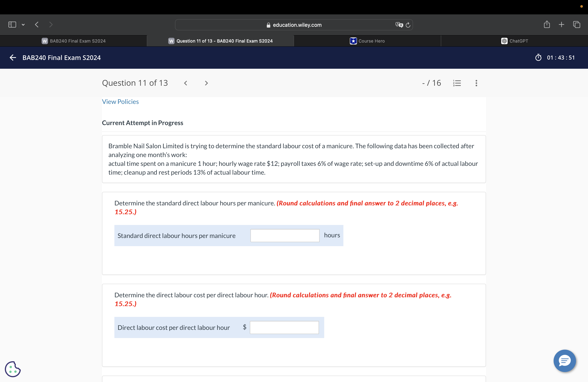Image resolution: width=588 pixels, height=382 pixels.
Task: Advance to next question chevron
Action: pos(206,83)
